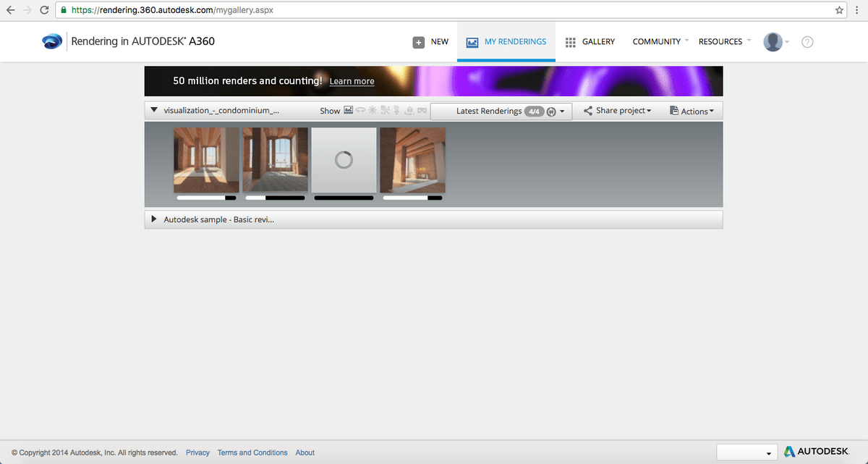Screen dimensions: 868x464
Task: Click the progress bar under the fourth rendering
Action: [x=412, y=197]
